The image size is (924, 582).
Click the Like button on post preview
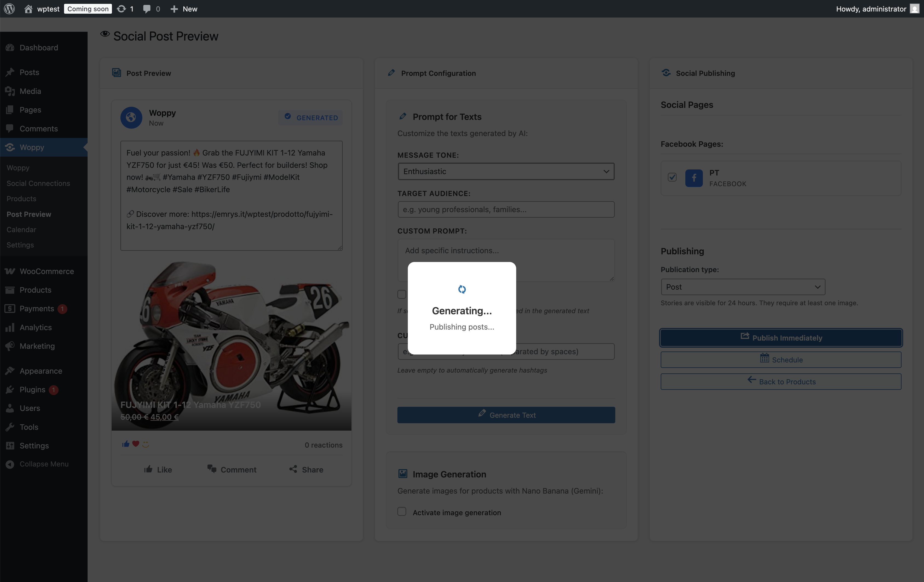[x=158, y=469]
